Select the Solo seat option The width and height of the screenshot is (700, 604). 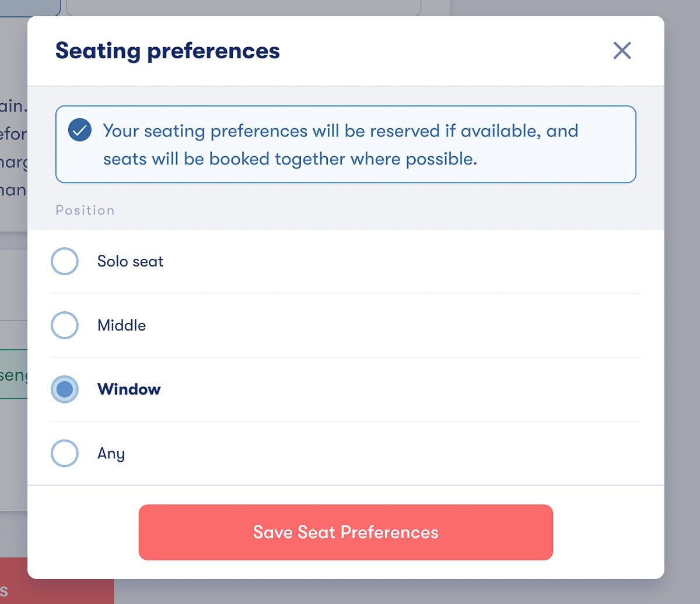pos(65,261)
